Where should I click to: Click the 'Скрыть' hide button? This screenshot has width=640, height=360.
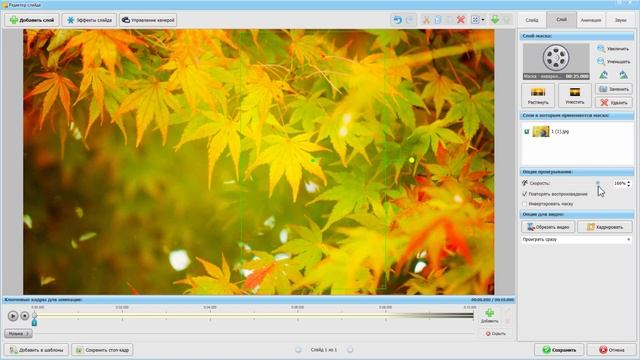tap(496, 333)
